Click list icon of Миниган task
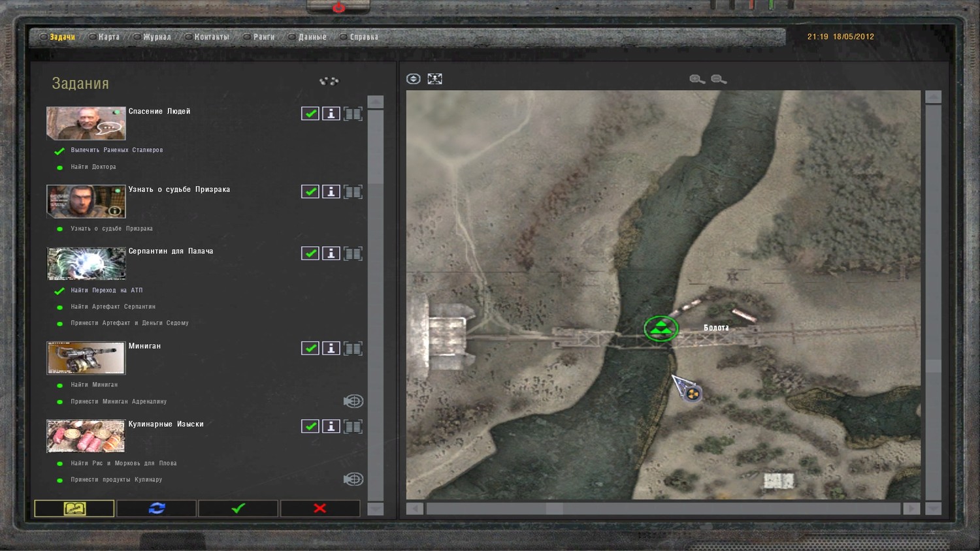This screenshot has height=551, width=980. (353, 349)
